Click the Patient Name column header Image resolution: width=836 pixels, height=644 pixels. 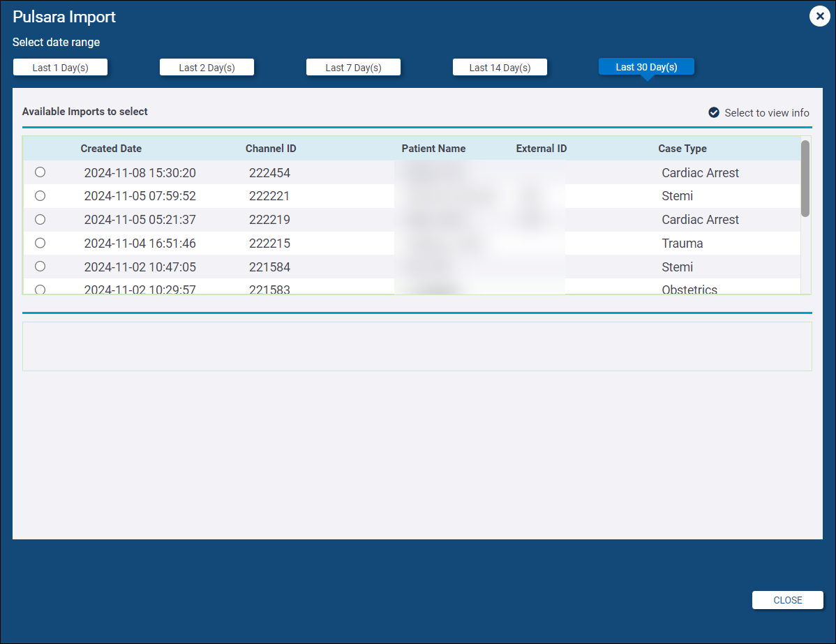(x=433, y=149)
